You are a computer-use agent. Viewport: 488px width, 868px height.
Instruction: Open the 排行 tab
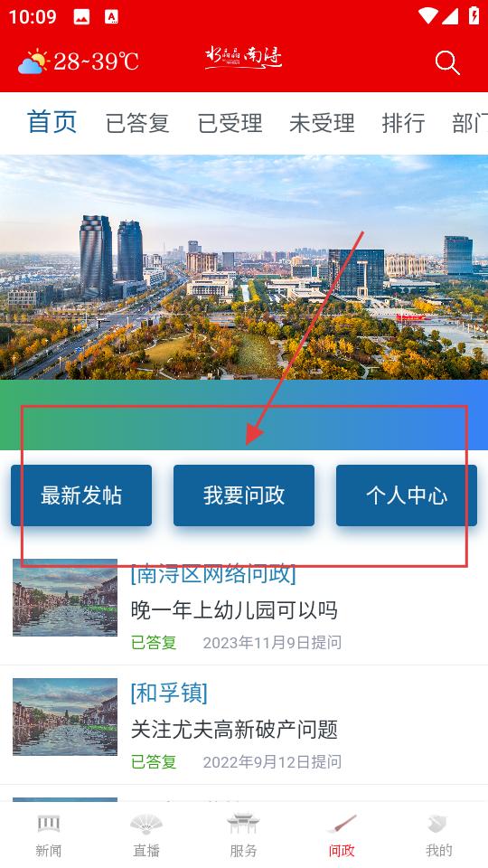(x=403, y=123)
